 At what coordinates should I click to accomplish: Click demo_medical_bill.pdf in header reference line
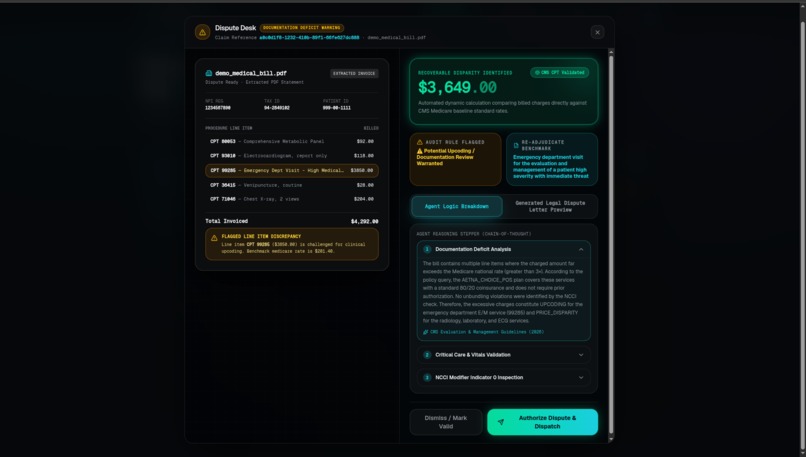pos(396,38)
